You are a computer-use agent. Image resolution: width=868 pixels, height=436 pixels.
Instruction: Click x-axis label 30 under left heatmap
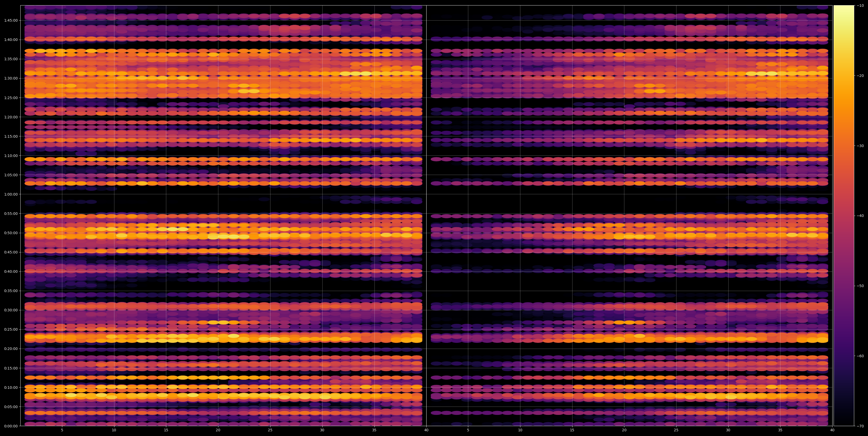(322, 430)
